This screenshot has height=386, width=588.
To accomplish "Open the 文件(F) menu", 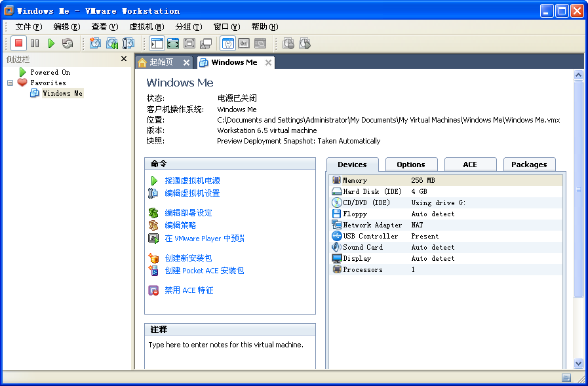I will 28,27.
